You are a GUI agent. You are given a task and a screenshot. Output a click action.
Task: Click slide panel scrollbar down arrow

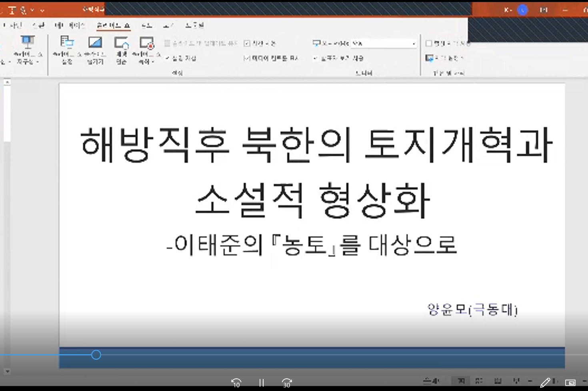pyautogui.click(x=7, y=371)
